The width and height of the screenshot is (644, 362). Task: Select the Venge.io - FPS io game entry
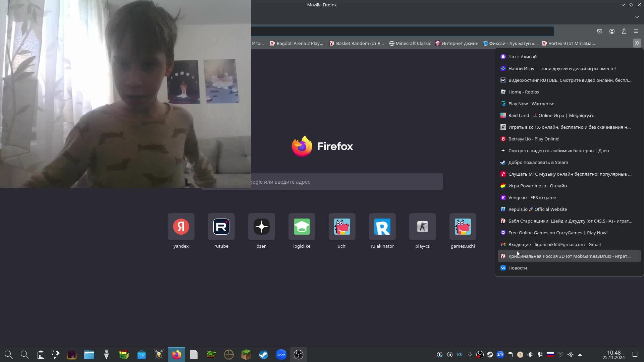coord(532,197)
